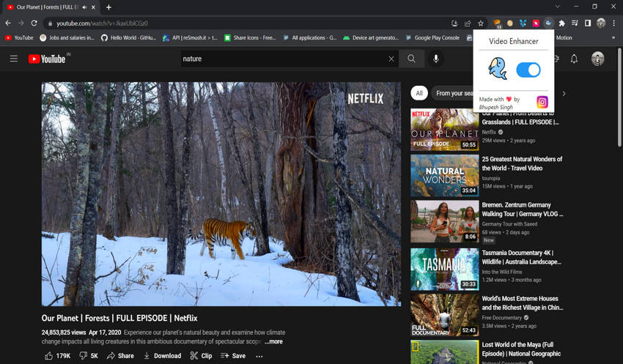623x364 pixels.
Task: Click the Share button below video
Action: point(120,356)
